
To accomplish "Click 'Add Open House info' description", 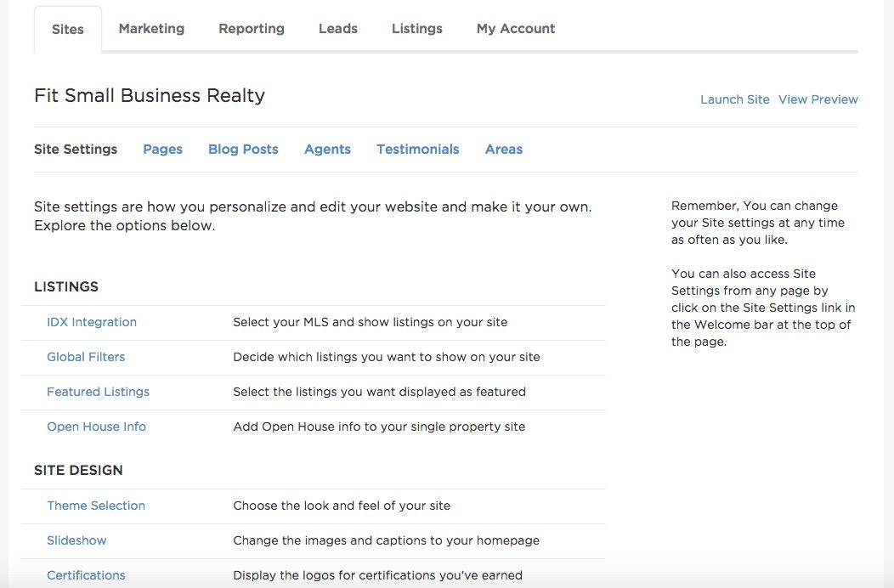I will (x=379, y=427).
